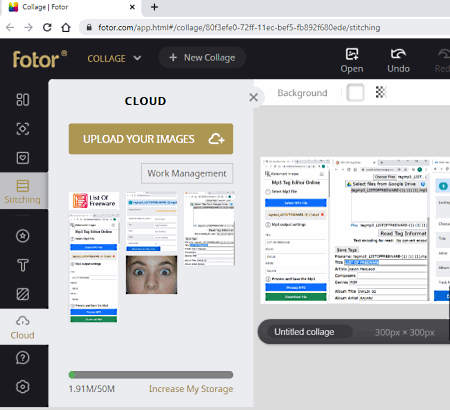Screen dimensions: 450x410
Task: Select the artistic collage icon in sidebar
Action: (x=23, y=129)
